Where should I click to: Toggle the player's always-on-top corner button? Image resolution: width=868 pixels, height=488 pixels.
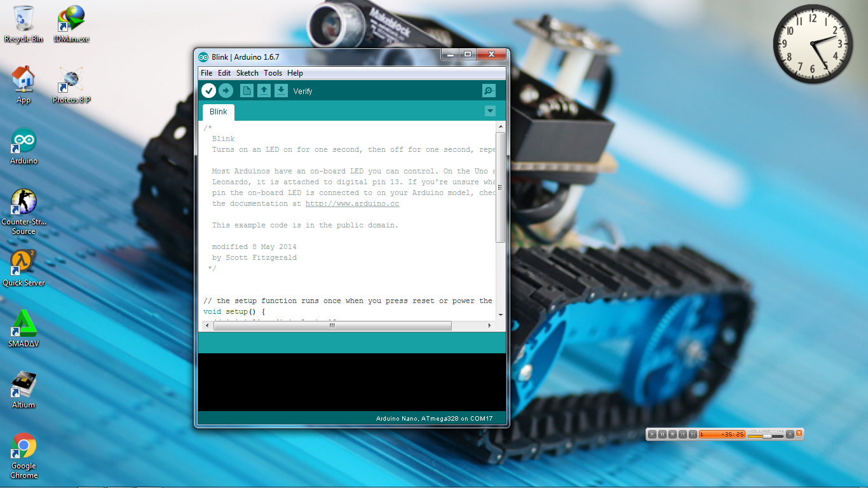click(x=798, y=433)
